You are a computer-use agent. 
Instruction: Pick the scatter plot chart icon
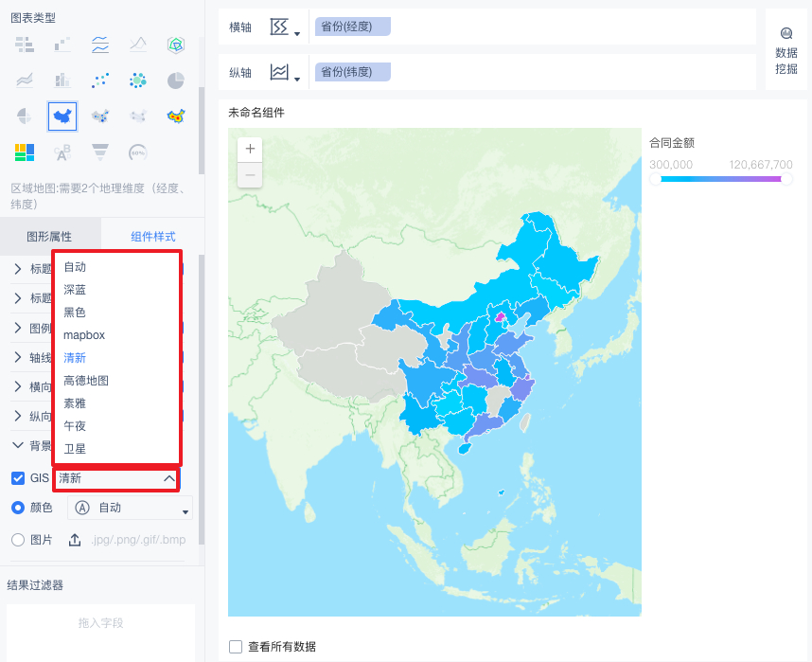(100, 81)
